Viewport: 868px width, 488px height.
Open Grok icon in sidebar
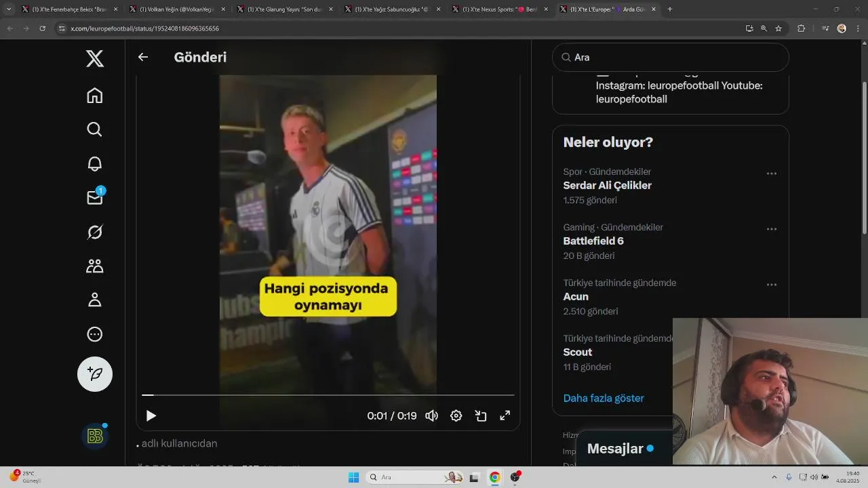[x=95, y=232]
